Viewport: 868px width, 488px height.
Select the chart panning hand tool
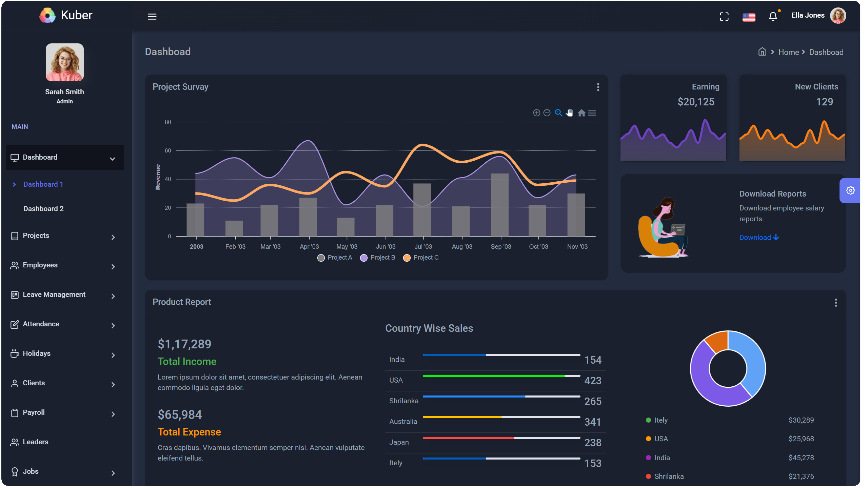click(570, 113)
